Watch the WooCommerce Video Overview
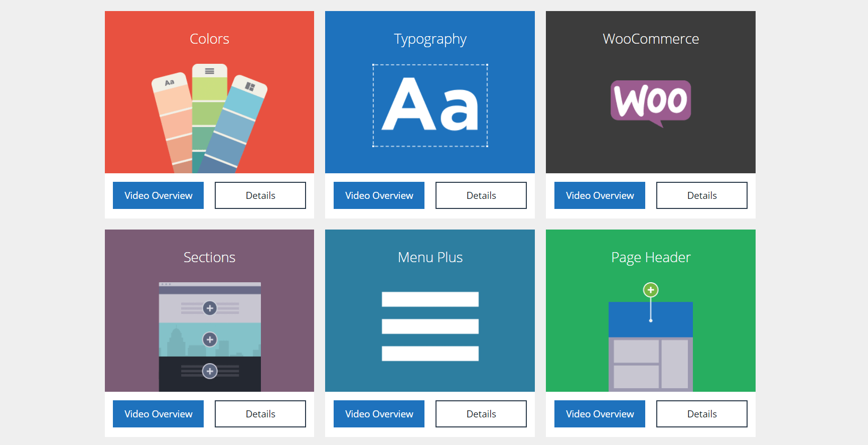This screenshot has width=868, height=445. 600,195
